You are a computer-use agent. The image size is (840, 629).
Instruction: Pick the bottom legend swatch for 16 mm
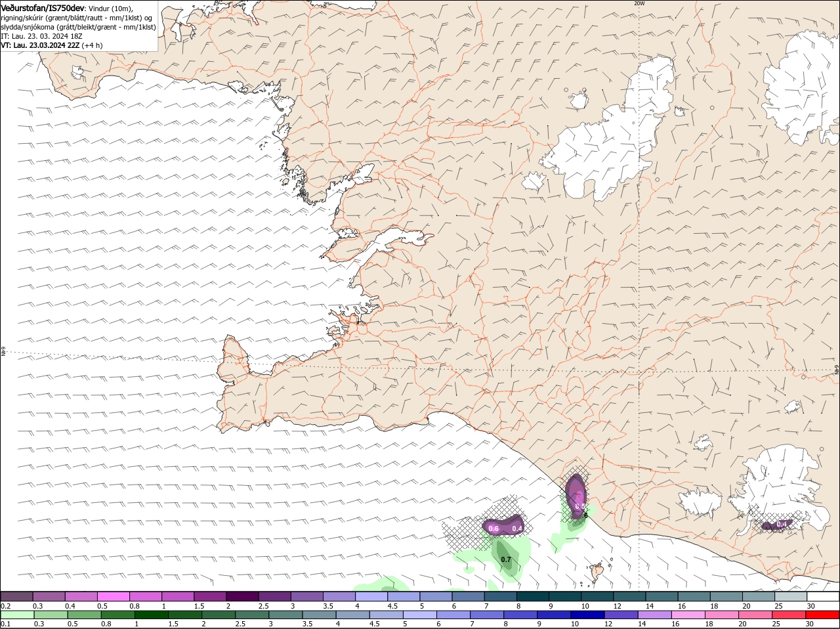(x=689, y=615)
